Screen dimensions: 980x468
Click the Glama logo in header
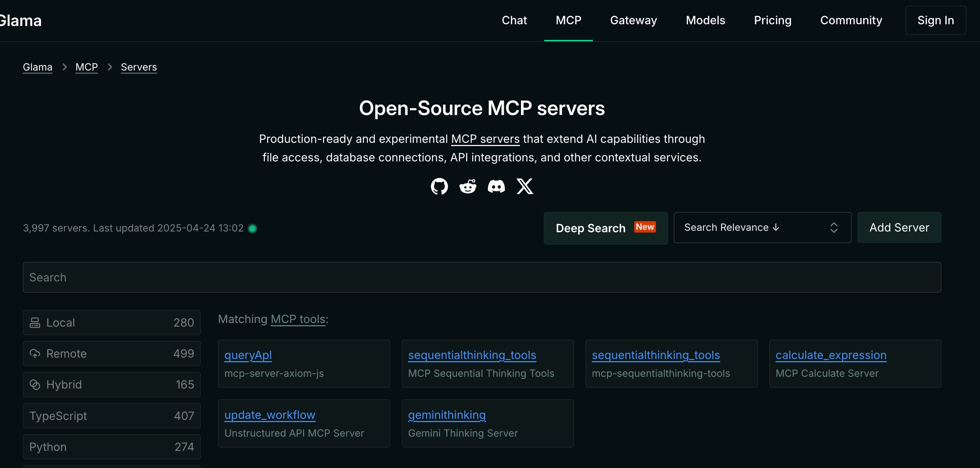click(21, 21)
